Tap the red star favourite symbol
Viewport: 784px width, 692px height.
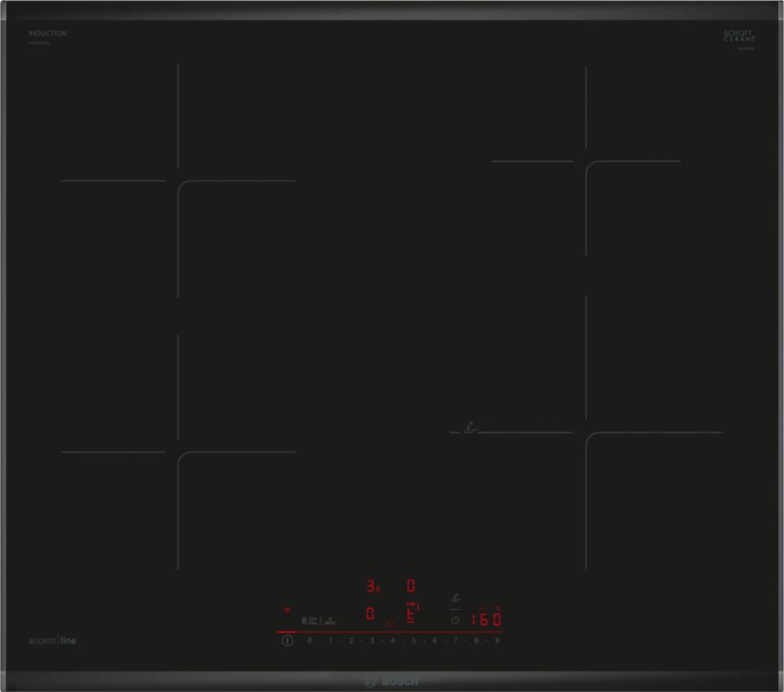point(390,622)
